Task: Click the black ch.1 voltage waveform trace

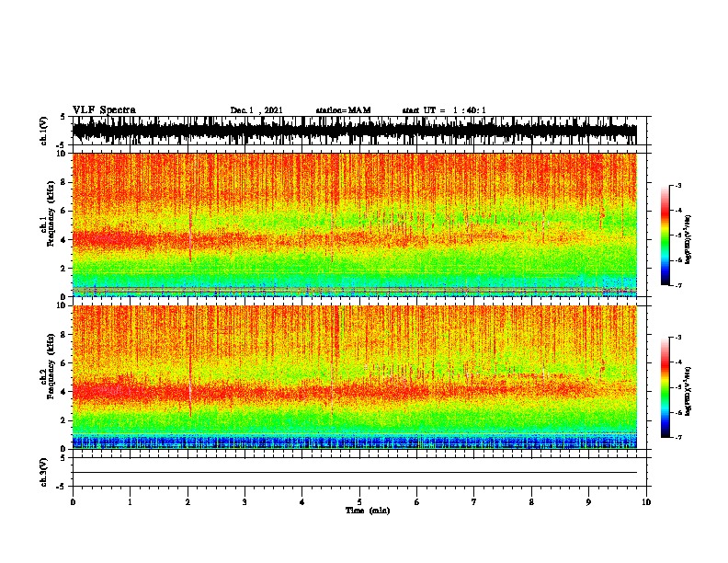Action: click(x=355, y=131)
